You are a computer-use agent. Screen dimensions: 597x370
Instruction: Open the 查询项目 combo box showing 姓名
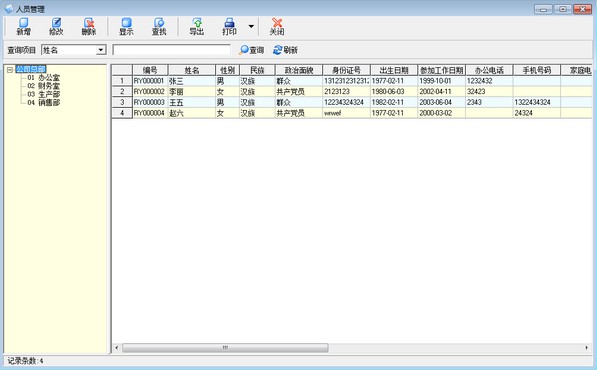[x=73, y=50]
